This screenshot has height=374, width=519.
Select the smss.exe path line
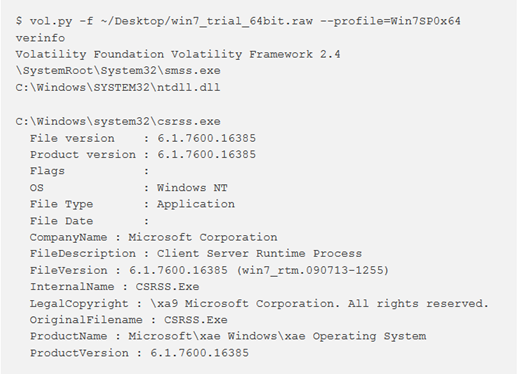coord(118,71)
